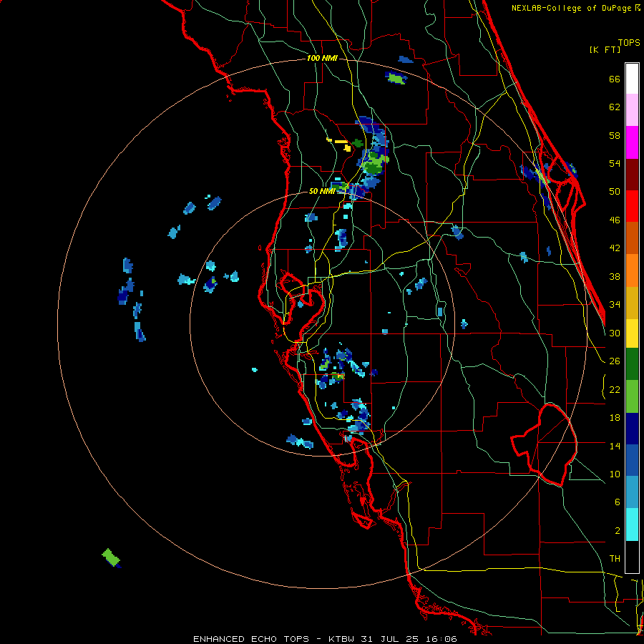Click the 18 legend value
644x644 pixels.
click(x=615, y=418)
